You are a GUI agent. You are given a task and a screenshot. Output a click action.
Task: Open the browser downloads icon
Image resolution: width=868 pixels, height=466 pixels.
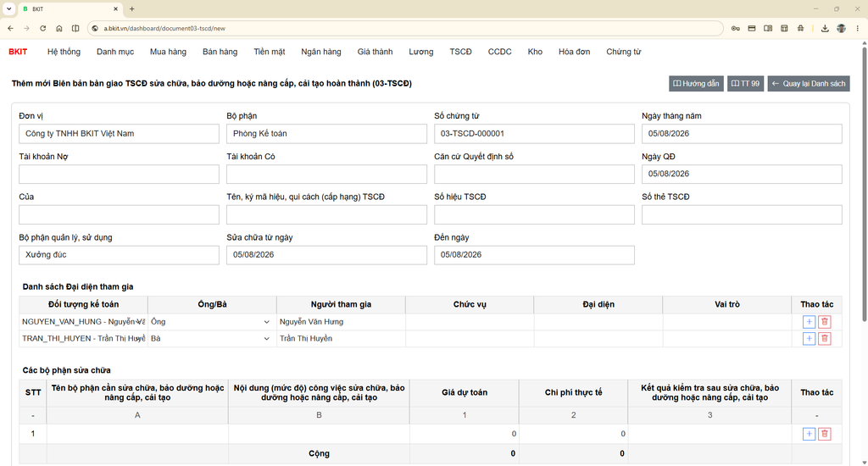point(825,28)
